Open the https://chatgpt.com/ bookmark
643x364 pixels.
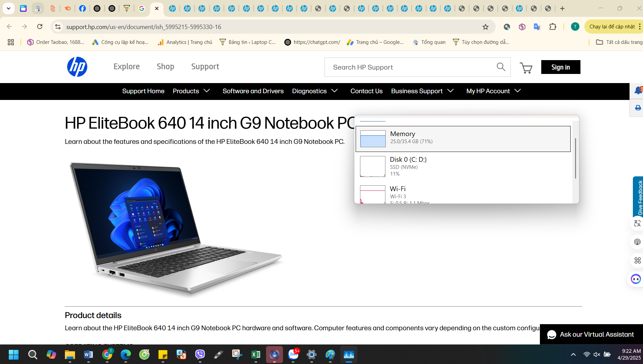[x=312, y=42]
